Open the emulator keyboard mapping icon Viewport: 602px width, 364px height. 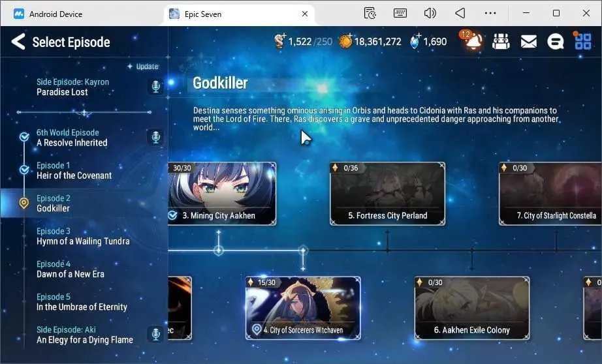(400, 14)
